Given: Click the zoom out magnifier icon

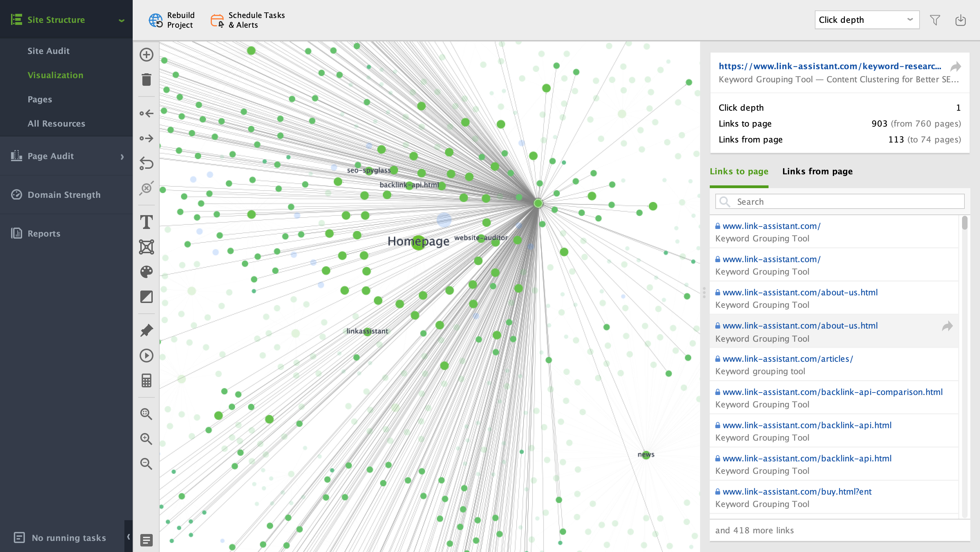Looking at the screenshot, I should coord(147,464).
